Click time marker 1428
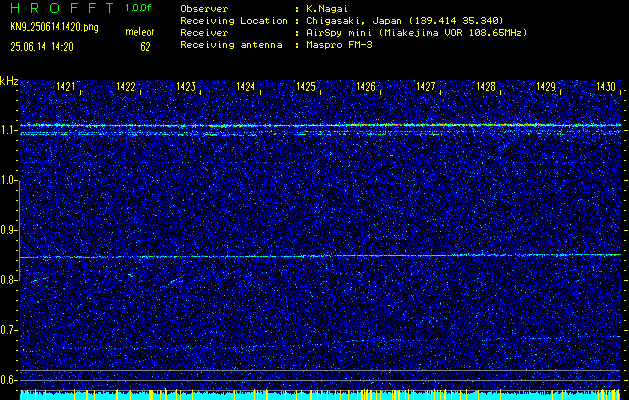This screenshot has height=400, width=629. (486, 86)
